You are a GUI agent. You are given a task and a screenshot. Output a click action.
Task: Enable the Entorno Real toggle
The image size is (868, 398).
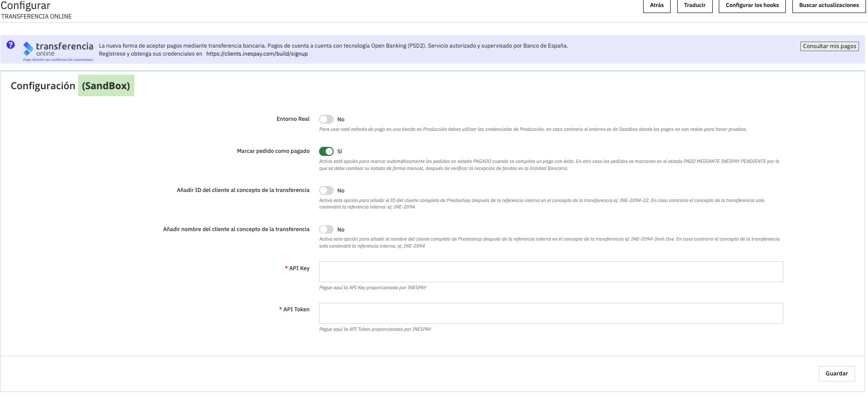pos(326,119)
